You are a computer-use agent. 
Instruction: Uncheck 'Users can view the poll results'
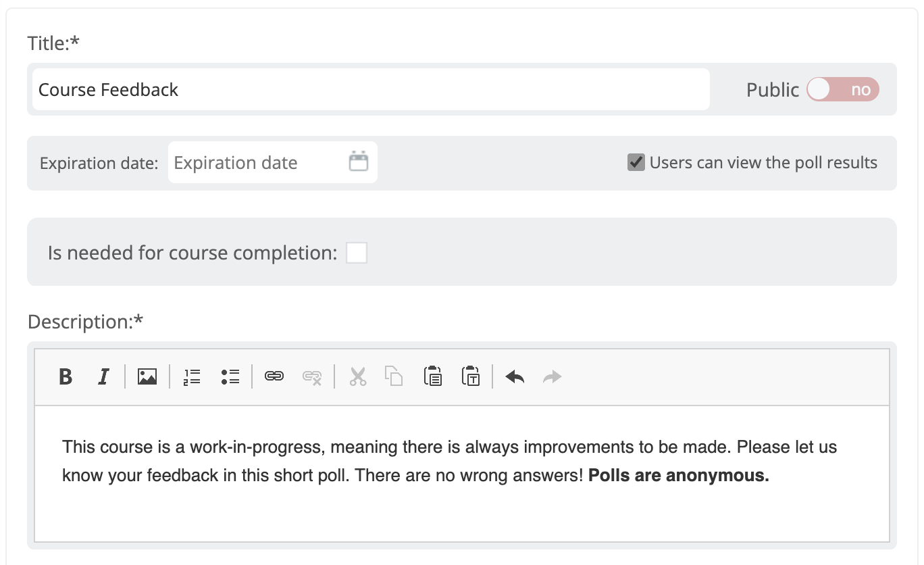(636, 162)
